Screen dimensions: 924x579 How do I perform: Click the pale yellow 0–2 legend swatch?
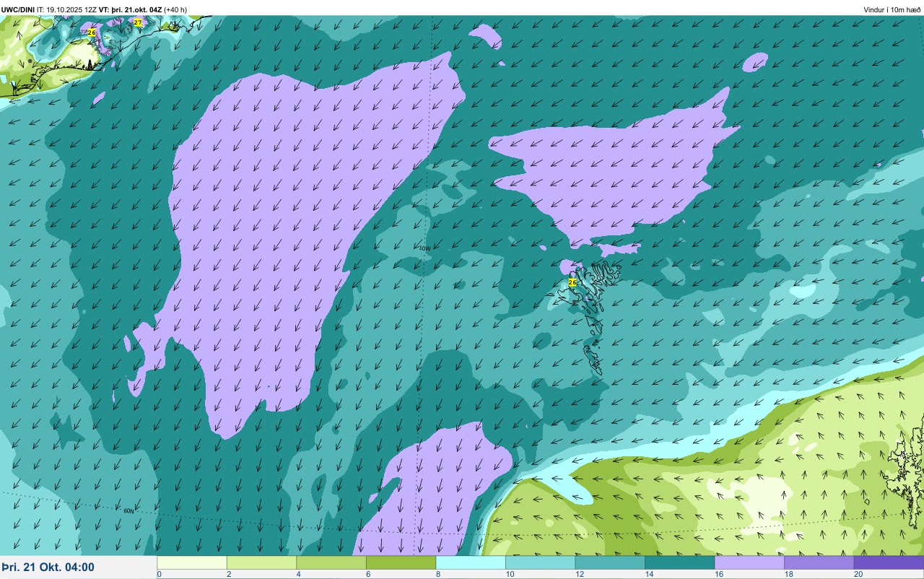point(192,562)
